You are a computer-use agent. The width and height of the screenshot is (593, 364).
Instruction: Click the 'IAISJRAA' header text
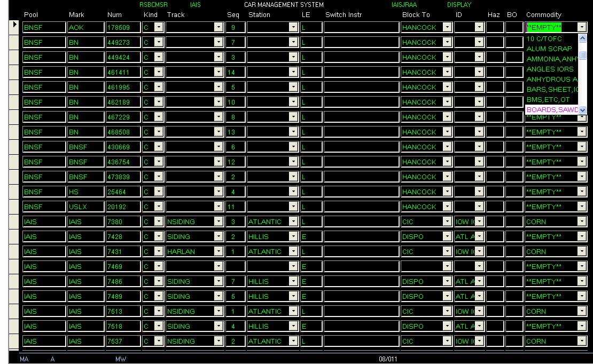click(404, 5)
